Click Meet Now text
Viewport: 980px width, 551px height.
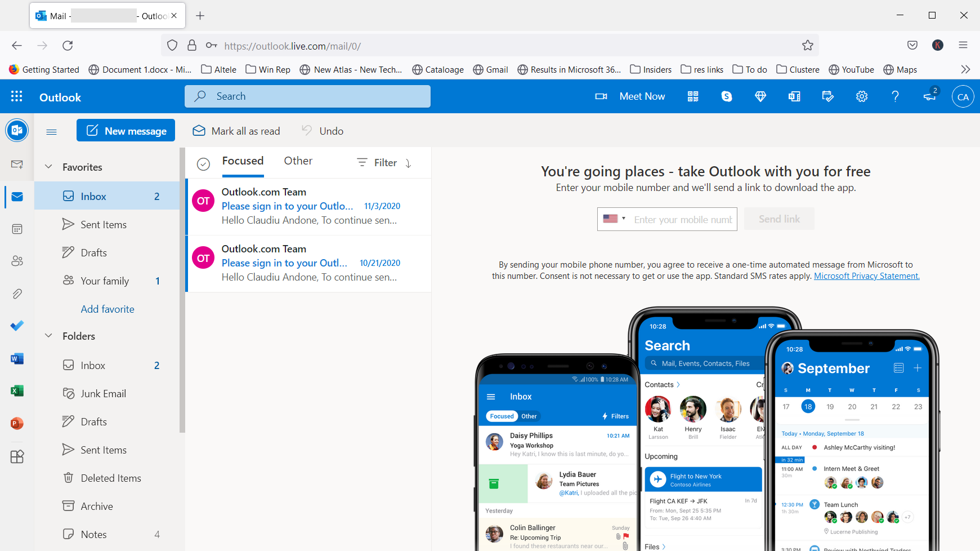642,96
